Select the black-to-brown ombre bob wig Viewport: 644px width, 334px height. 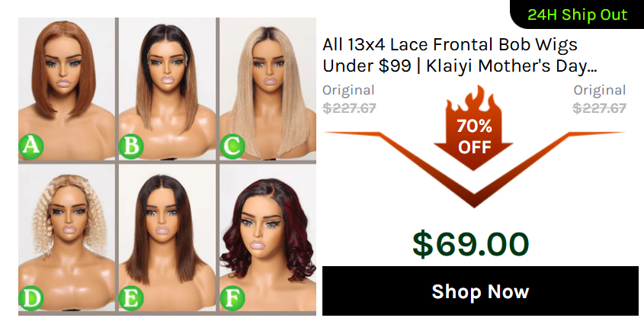click(x=167, y=88)
